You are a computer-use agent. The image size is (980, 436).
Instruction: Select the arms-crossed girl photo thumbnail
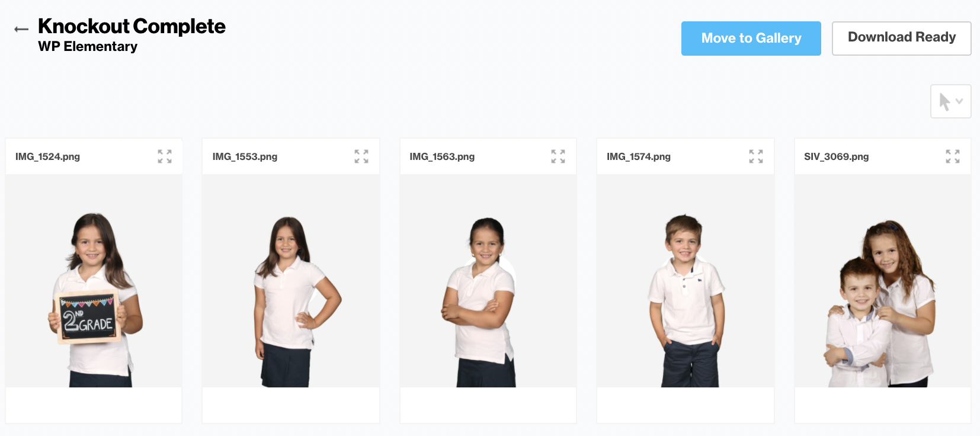tap(488, 281)
